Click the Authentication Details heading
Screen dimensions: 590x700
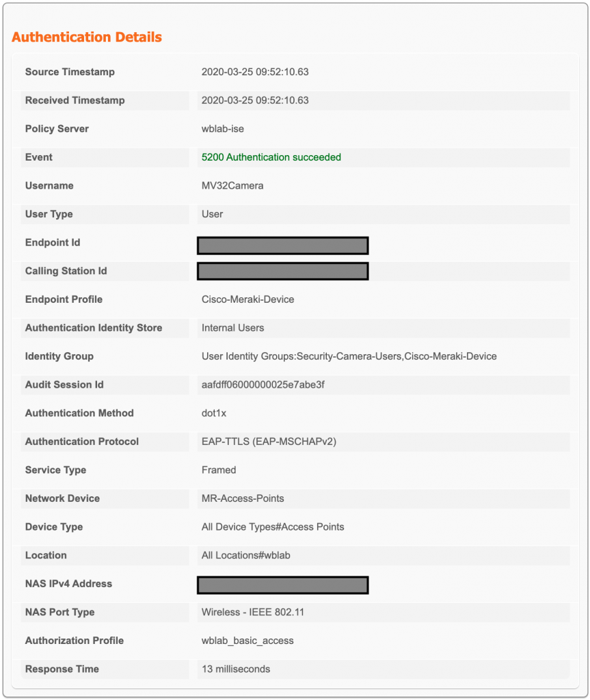87,37
